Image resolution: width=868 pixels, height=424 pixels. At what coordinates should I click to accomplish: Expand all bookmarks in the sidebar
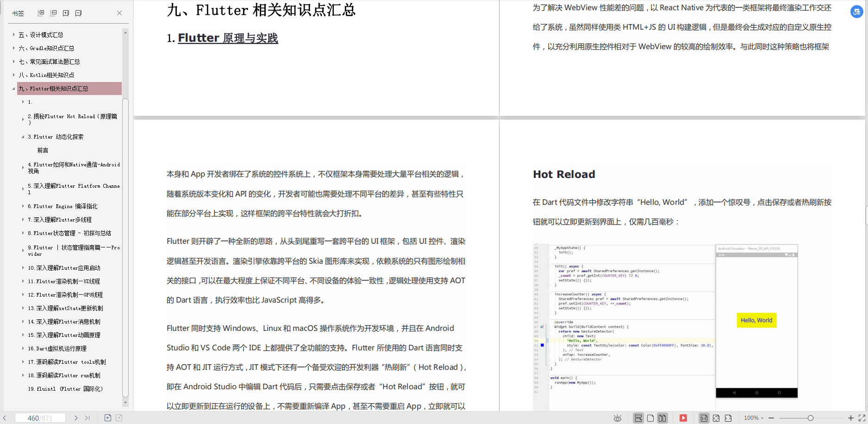tap(41, 13)
